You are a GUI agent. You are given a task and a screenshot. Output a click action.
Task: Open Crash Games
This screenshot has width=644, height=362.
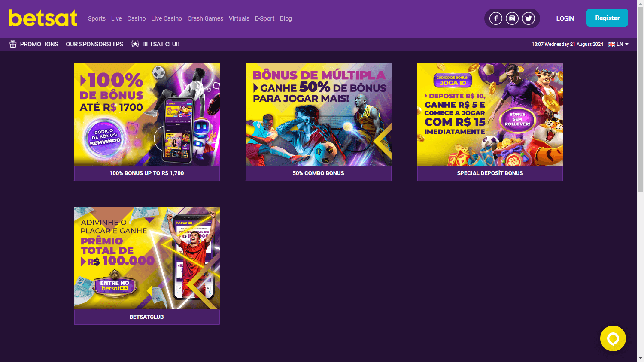click(x=205, y=18)
